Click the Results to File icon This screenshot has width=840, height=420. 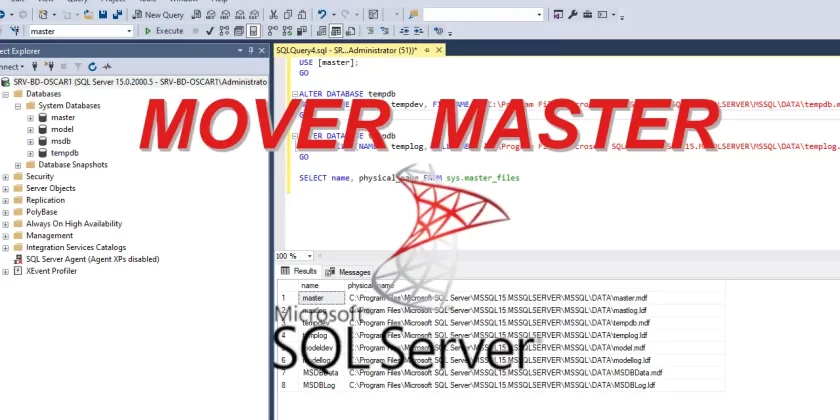tap(351, 31)
